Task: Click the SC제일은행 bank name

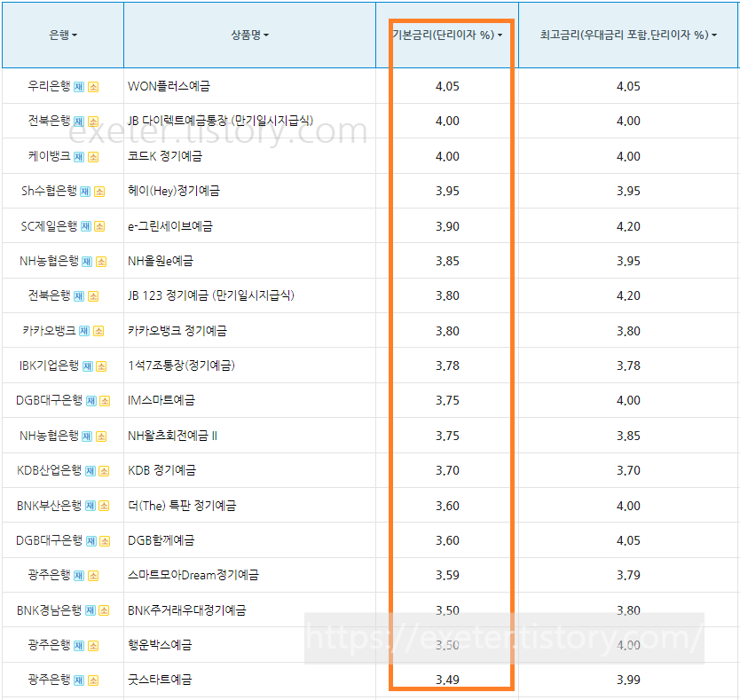Action: coord(49,226)
